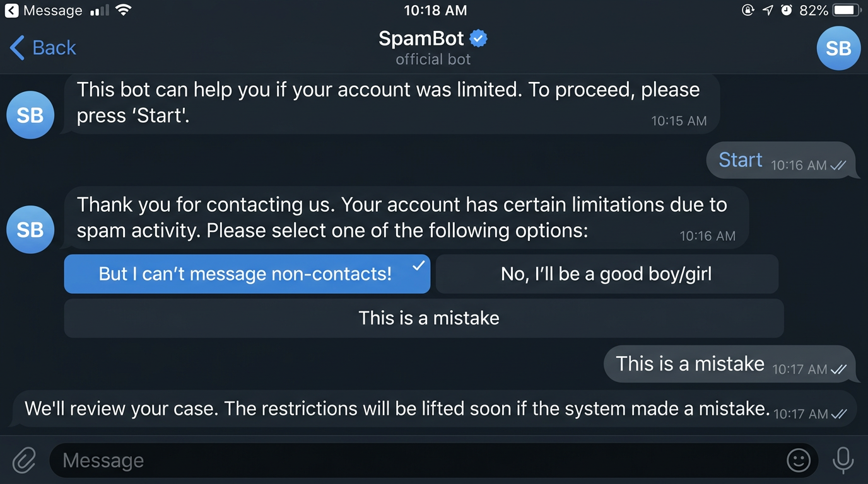The width and height of the screenshot is (868, 484).
Task: Tap the SB avatar beside the options message
Action: pos(30,229)
